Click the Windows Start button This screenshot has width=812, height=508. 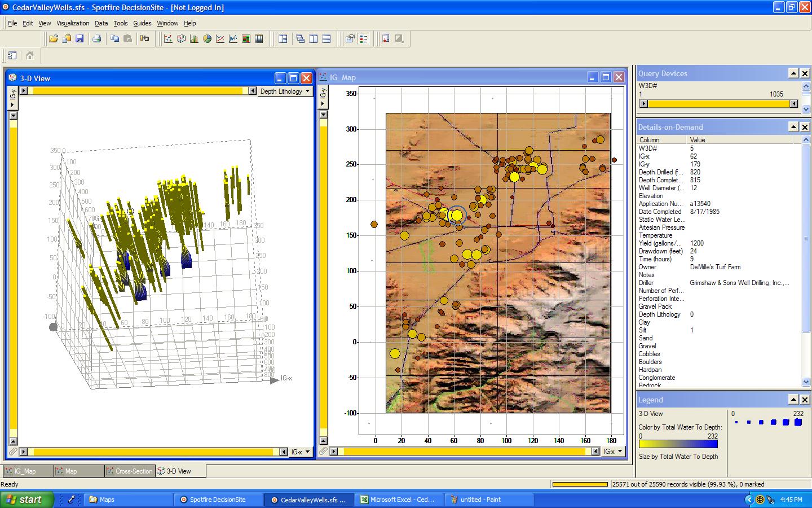click(x=27, y=500)
